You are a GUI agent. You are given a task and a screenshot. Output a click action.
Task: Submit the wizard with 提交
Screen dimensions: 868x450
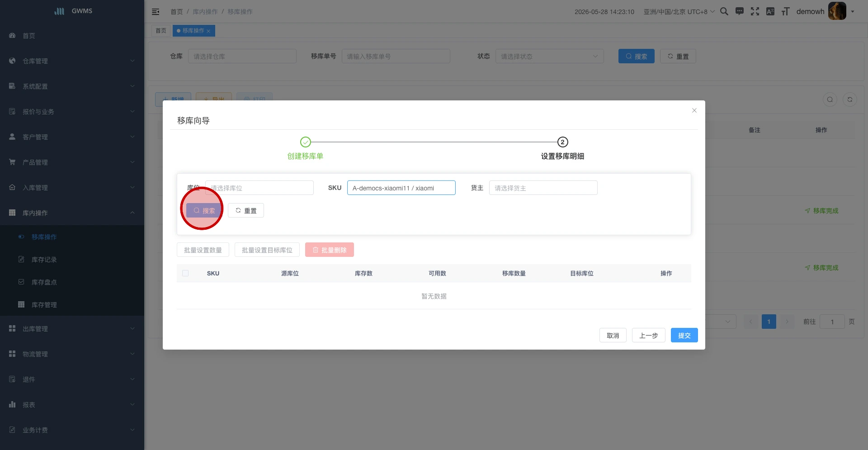[684, 335]
